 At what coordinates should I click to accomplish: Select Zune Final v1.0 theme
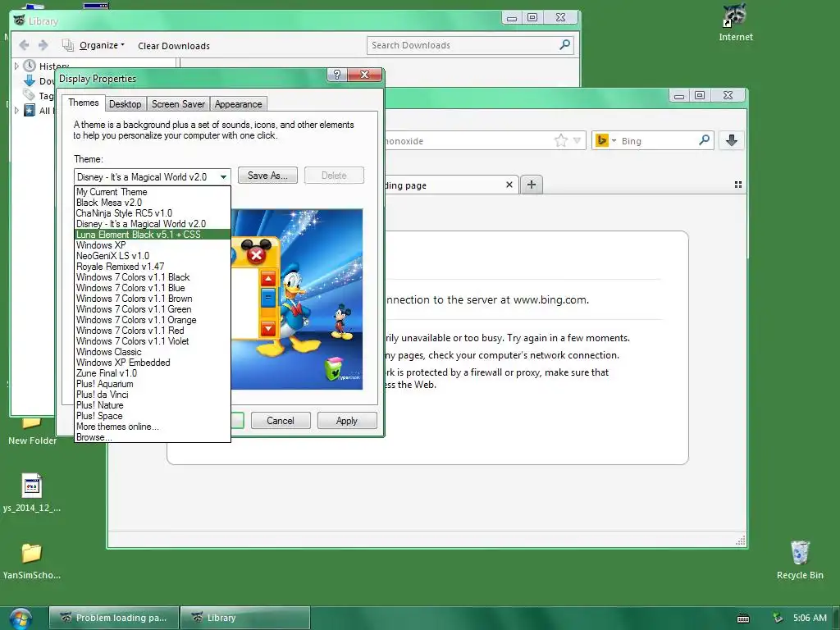(152, 373)
